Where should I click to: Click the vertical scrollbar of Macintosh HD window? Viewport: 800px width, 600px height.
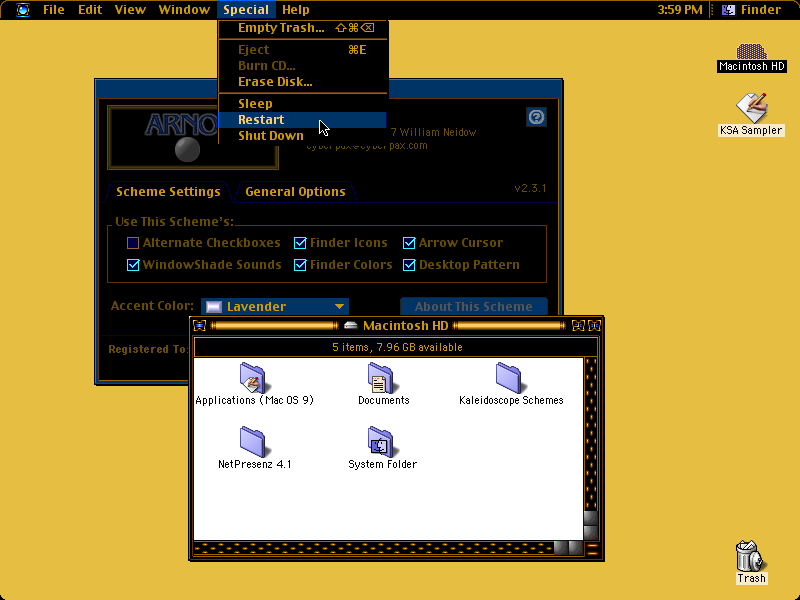tap(590, 449)
